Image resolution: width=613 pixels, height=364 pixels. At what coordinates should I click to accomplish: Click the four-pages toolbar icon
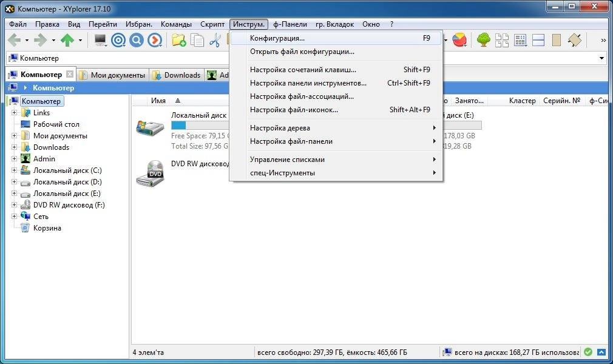tap(502, 40)
